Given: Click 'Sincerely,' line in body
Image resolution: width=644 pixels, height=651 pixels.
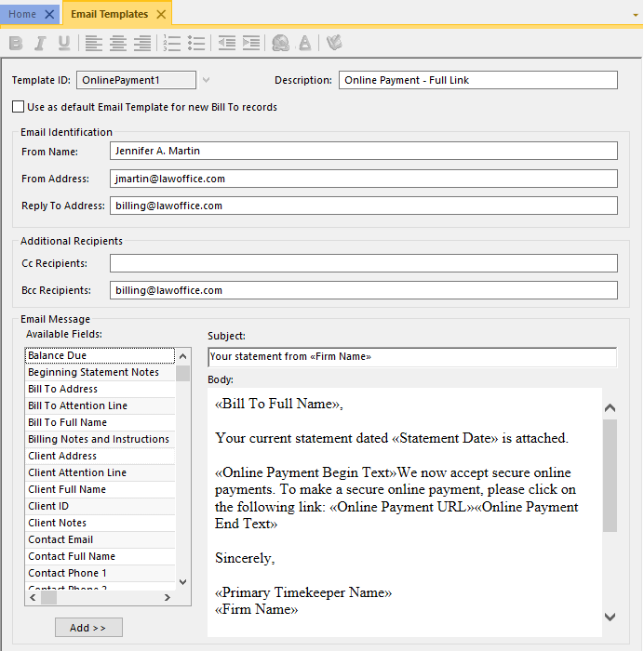Looking at the screenshot, I should (245, 558).
